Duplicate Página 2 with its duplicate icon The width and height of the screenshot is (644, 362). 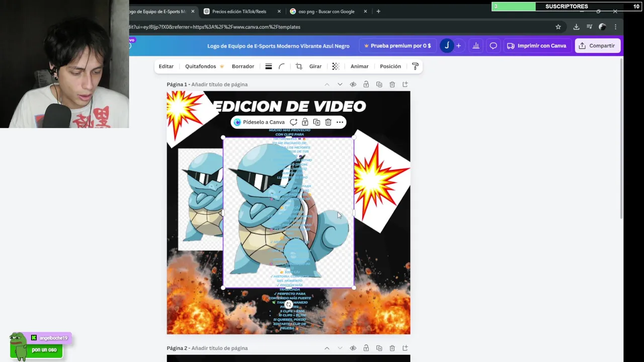(379, 348)
